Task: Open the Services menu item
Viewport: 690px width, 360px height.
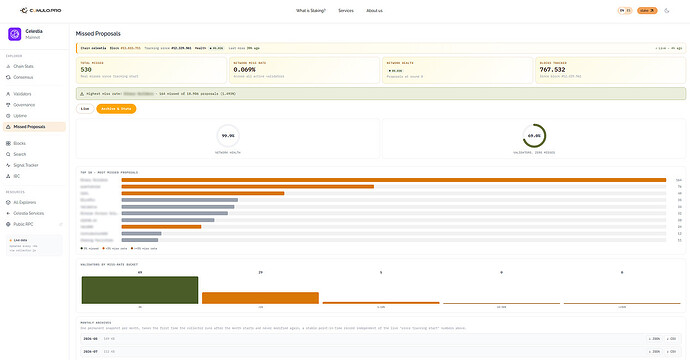Action: coord(346,11)
